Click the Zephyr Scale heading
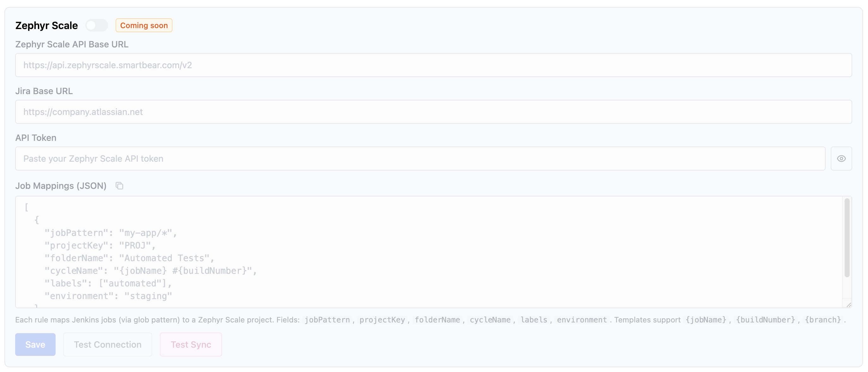The image size is (868, 372). [46, 25]
